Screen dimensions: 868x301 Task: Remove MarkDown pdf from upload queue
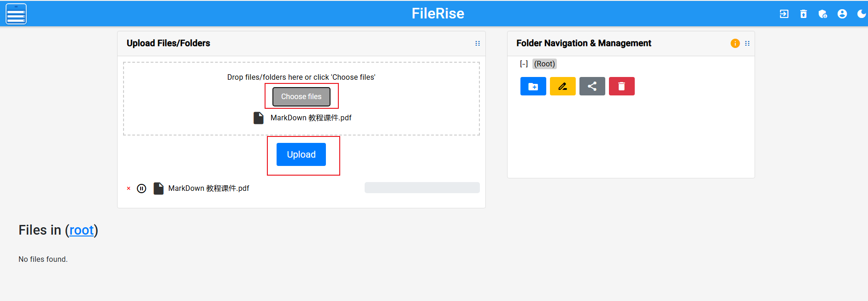(x=129, y=188)
